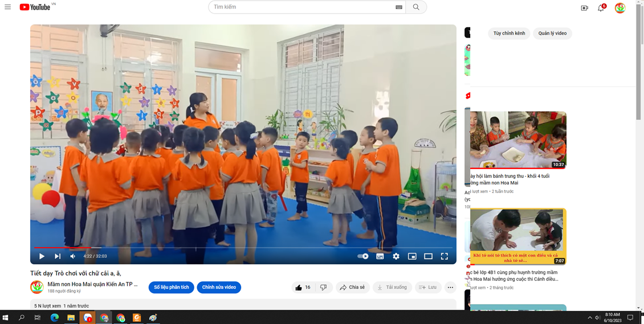Viewport: 644px width, 324px height.
Task: Click Lưu to save to playlist
Action: pyautogui.click(x=428, y=288)
